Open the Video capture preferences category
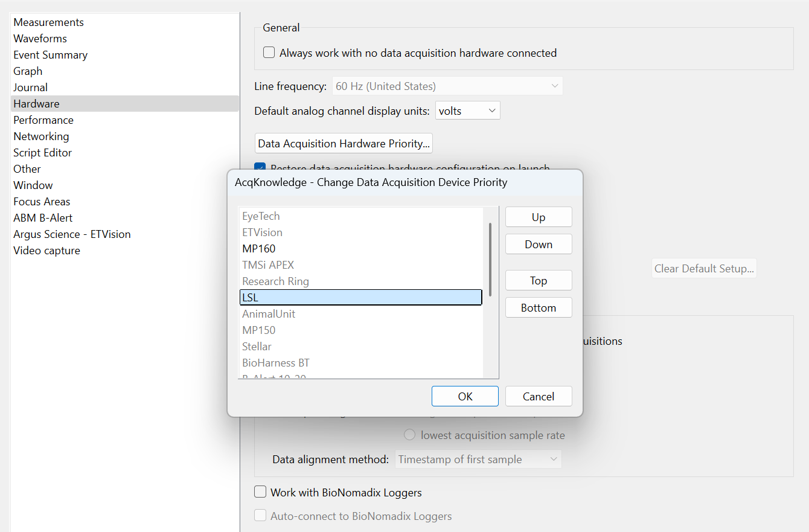The width and height of the screenshot is (809, 532). tap(46, 251)
